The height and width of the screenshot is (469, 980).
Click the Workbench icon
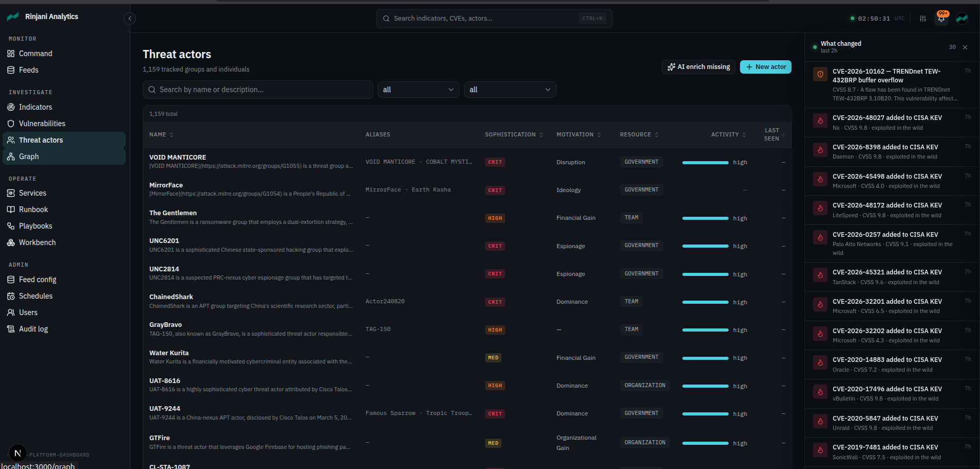[x=11, y=242]
